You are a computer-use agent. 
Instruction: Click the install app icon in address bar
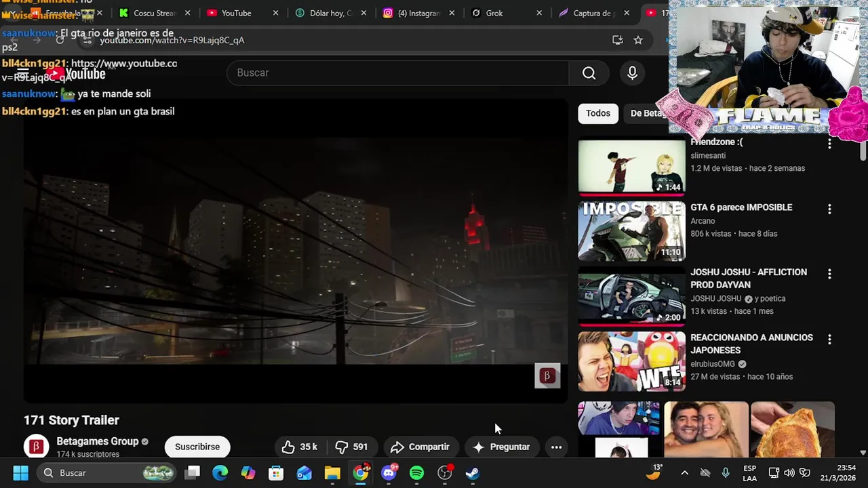click(617, 40)
